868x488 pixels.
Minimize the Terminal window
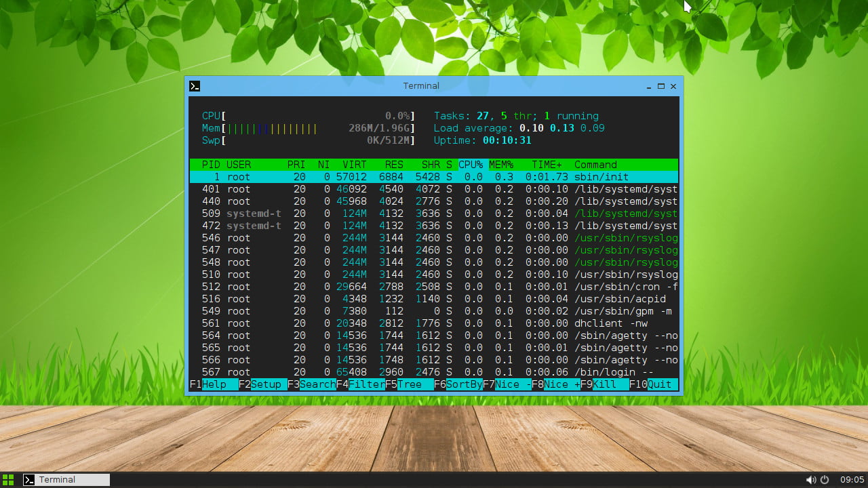click(648, 86)
